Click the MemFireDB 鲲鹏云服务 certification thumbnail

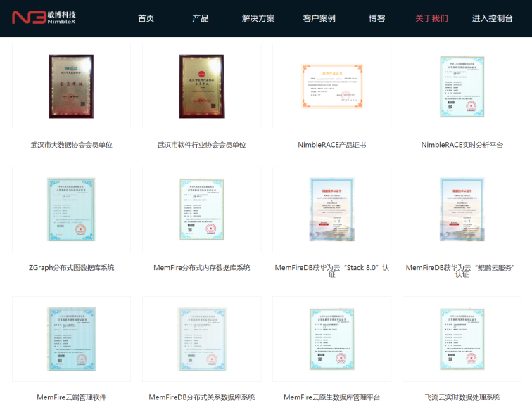click(x=462, y=210)
